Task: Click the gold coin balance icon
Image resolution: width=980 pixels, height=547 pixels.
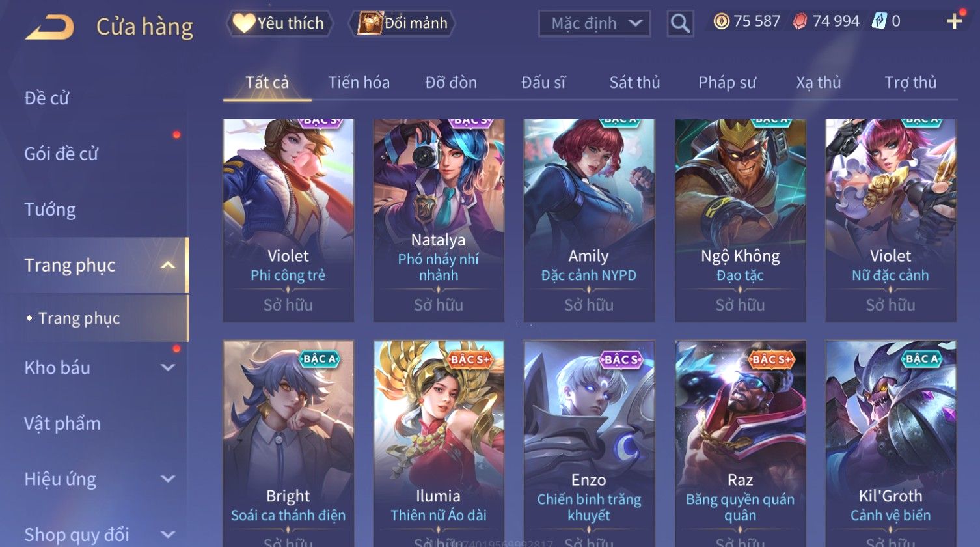Action: tap(721, 21)
